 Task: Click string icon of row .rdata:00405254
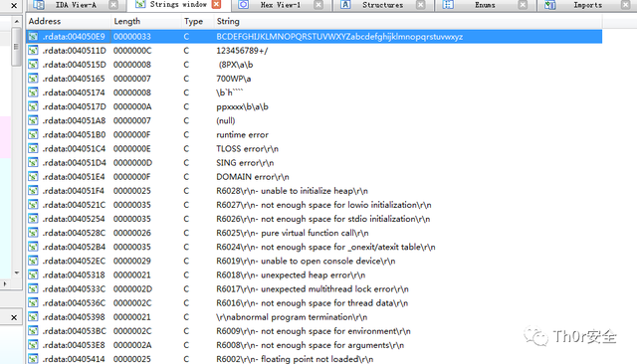pos(33,219)
